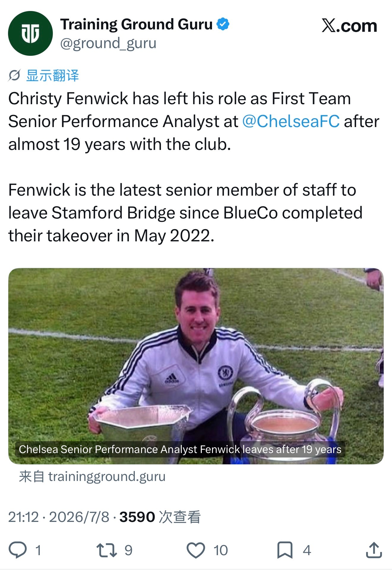View the 3590 次查看 views count
392x570 pixels.
(x=160, y=517)
